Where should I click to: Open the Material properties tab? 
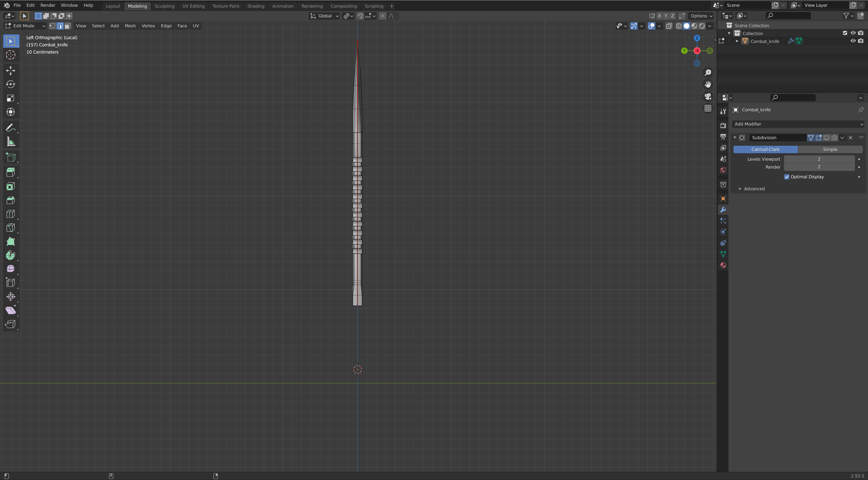click(x=723, y=265)
